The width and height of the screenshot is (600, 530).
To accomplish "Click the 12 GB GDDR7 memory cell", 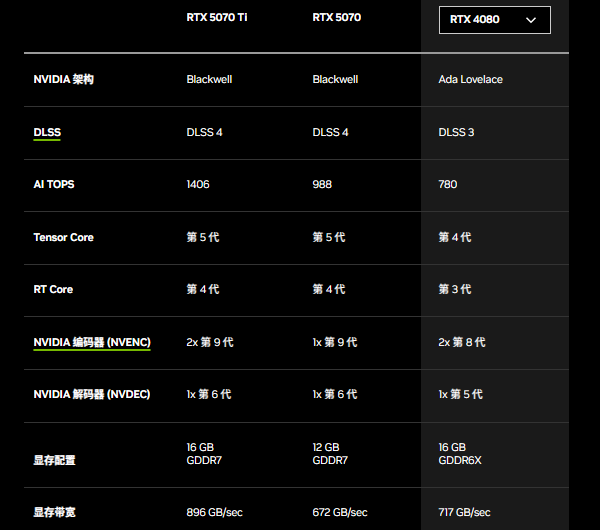I will tap(330, 454).
